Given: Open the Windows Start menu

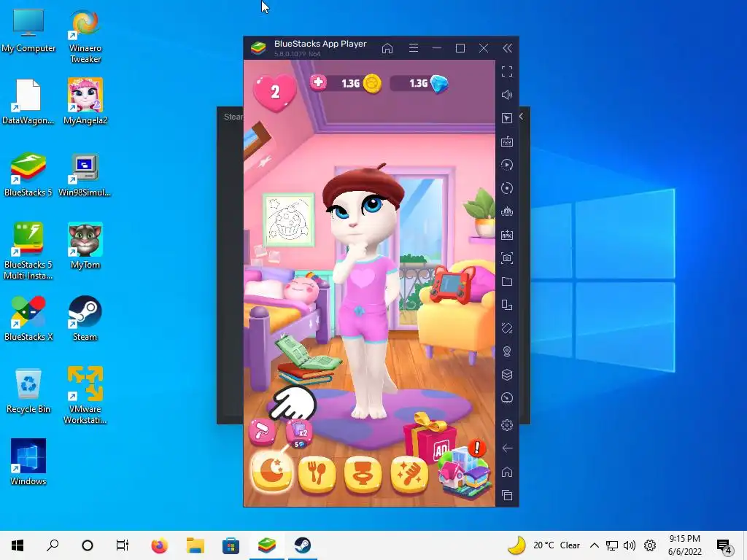Looking at the screenshot, I should point(18,545).
